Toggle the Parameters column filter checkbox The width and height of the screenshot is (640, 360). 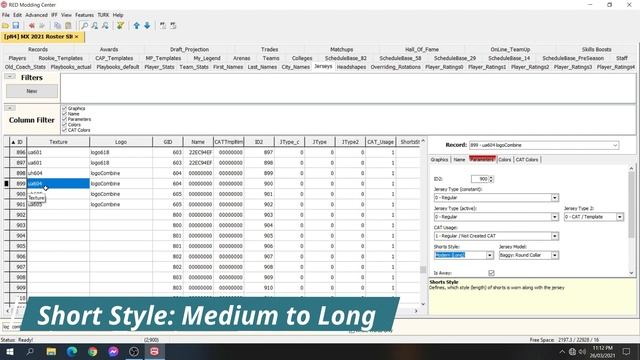(64, 119)
